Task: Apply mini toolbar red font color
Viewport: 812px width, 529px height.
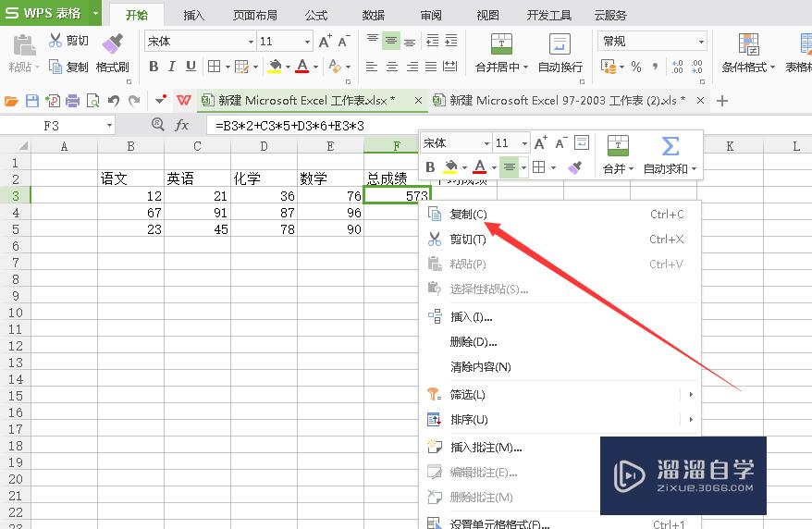Action: click(x=480, y=167)
